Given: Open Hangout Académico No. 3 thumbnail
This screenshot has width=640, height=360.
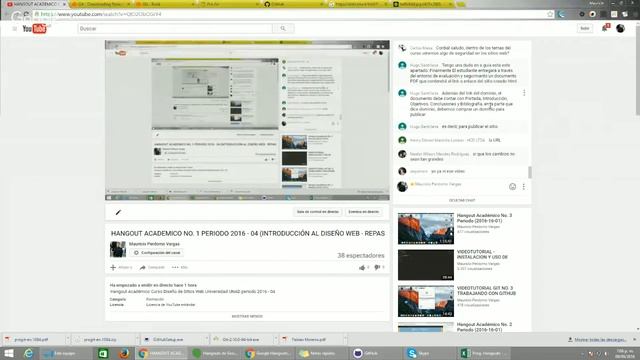Looking at the screenshot, I should click(x=426, y=229).
